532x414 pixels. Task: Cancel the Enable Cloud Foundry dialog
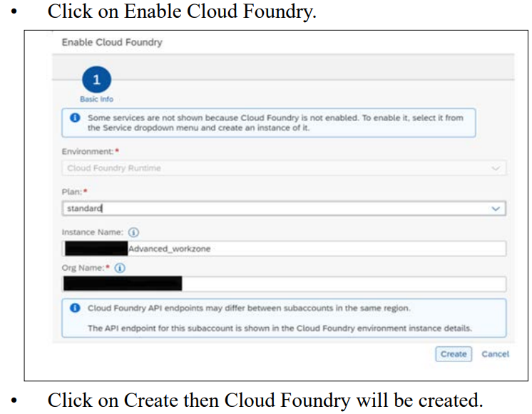[x=496, y=354]
